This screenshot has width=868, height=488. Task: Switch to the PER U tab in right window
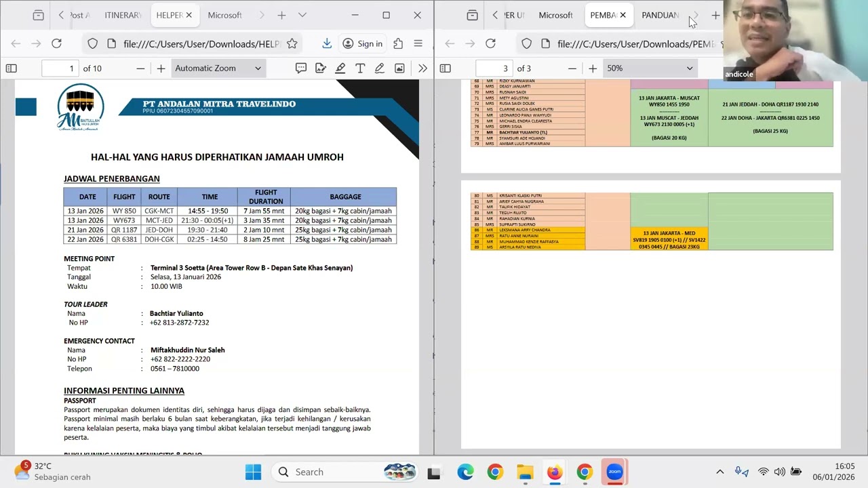click(x=514, y=15)
